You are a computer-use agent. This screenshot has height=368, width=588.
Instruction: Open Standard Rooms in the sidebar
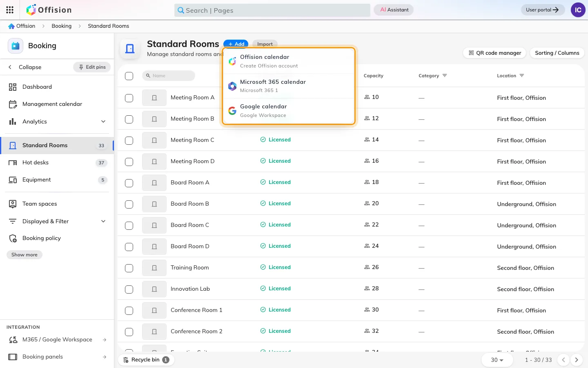pyautogui.click(x=57, y=145)
